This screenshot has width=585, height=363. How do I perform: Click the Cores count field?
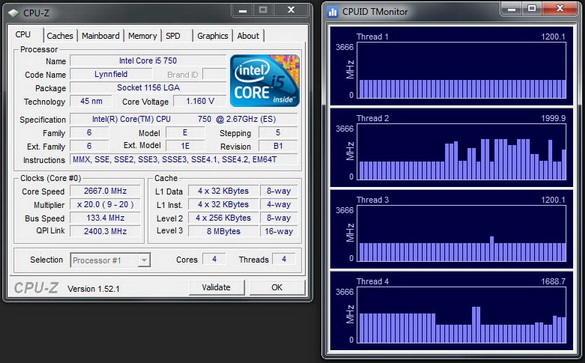click(x=214, y=259)
